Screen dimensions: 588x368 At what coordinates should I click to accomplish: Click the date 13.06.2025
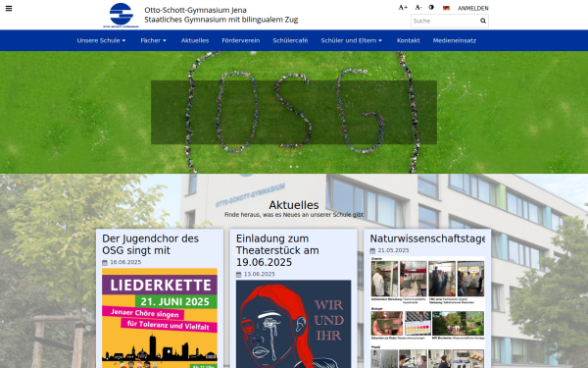(x=260, y=274)
